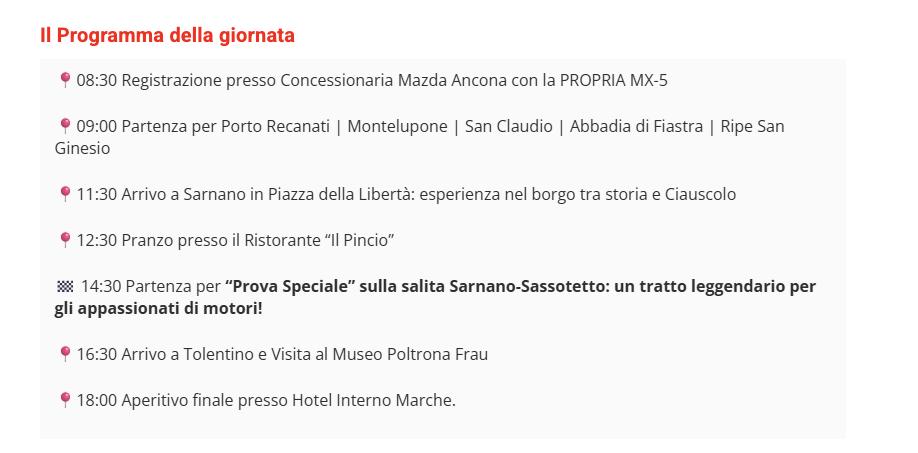This screenshot has height=453, width=918.
Task: Click the pin icon beside 16:30 Arrivo a Tolentino
Action: [65, 354]
